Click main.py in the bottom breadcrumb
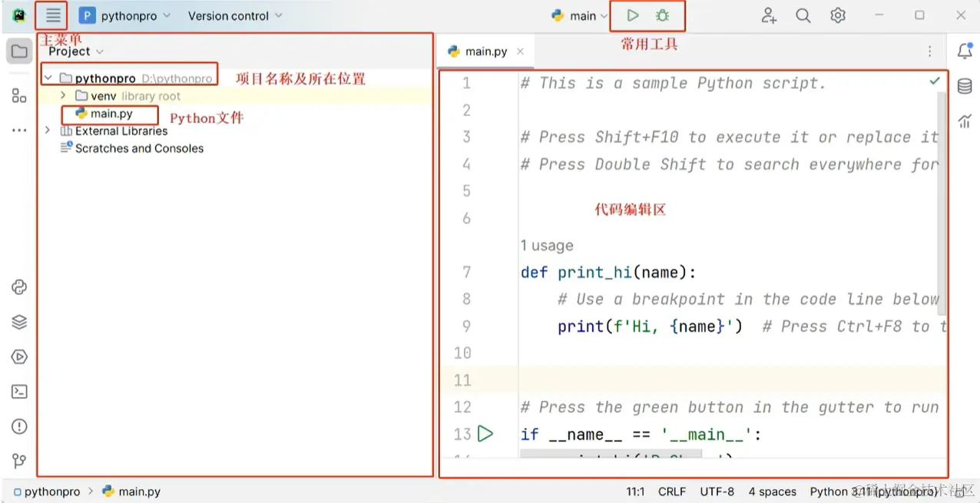Viewport: 980px width, 503px height. tap(131, 491)
